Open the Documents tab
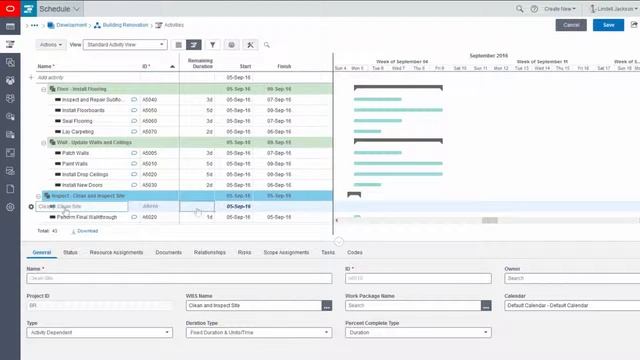The height and width of the screenshot is (360, 640). [x=169, y=252]
